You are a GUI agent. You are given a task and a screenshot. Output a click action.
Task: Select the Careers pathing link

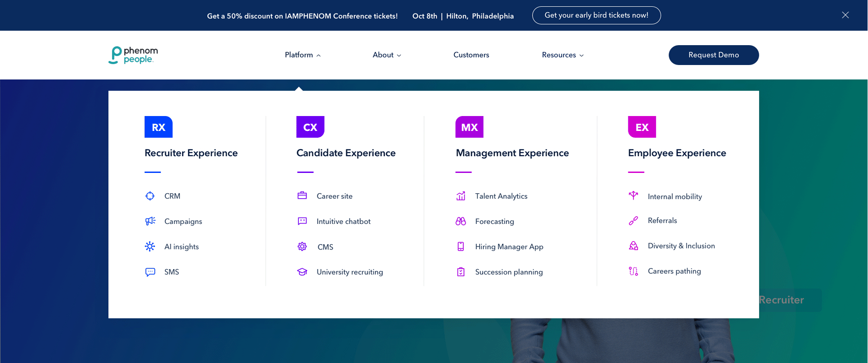[x=675, y=271]
